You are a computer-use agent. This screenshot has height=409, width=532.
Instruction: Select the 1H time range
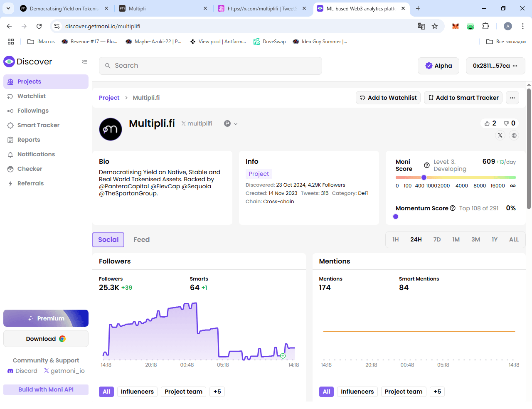396,239
